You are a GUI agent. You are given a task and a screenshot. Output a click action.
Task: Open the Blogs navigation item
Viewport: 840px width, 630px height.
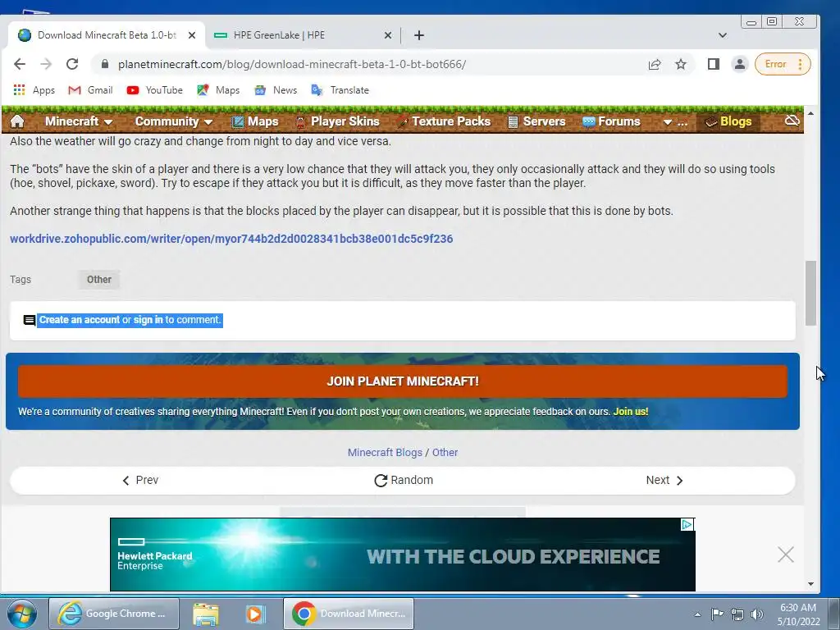pyautogui.click(x=728, y=121)
